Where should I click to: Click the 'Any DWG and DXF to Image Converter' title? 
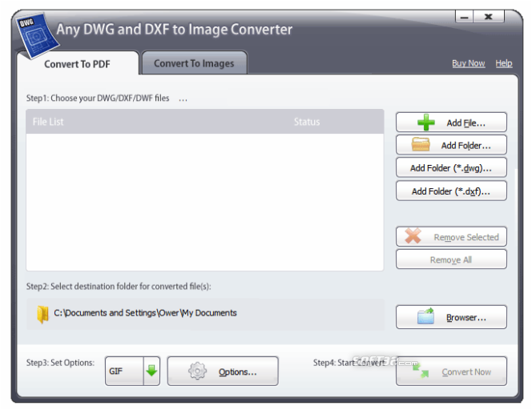coord(175,30)
